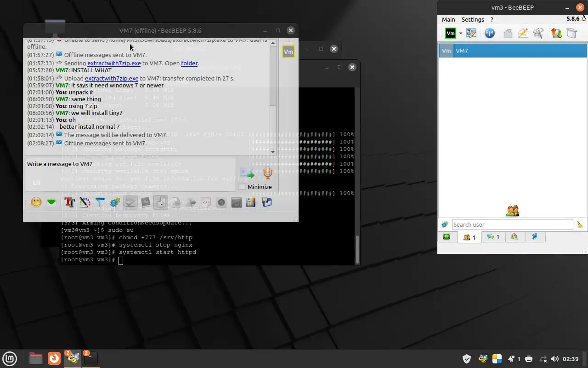The width and height of the screenshot is (588, 368).
Task: Toggle the music note beep icon
Action: tap(161, 202)
